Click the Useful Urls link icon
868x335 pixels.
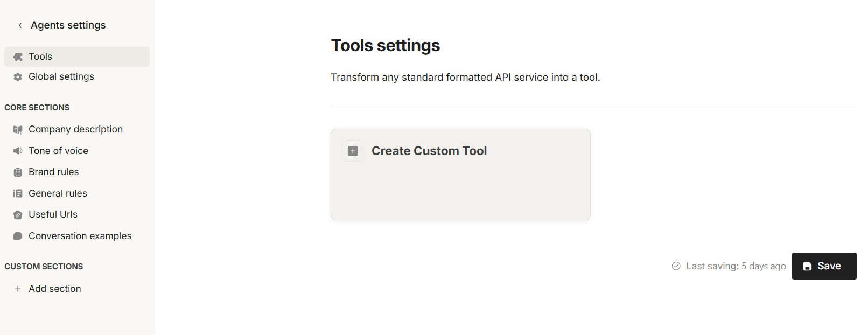tap(18, 215)
